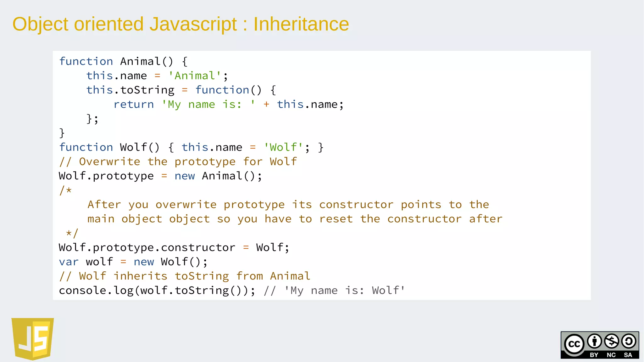Click 'Wolf.prototype.constructor = Wolf;' line
Viewport: 644px width, 362px height.
[x=174, y=248]
